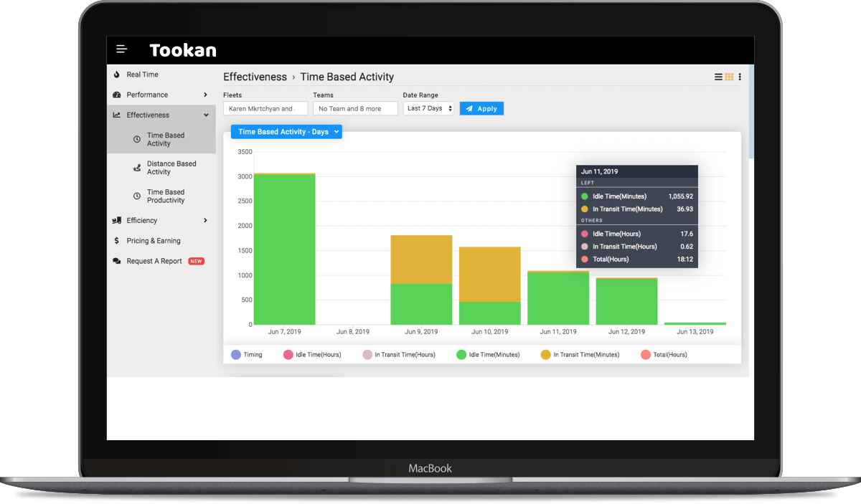
Task: Click the Pricing & Earning dollar icon
Action: point(117,241)
